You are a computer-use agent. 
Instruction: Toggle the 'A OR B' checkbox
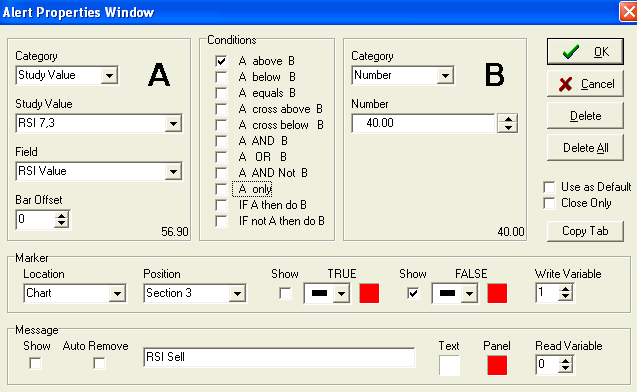point(221,157)
